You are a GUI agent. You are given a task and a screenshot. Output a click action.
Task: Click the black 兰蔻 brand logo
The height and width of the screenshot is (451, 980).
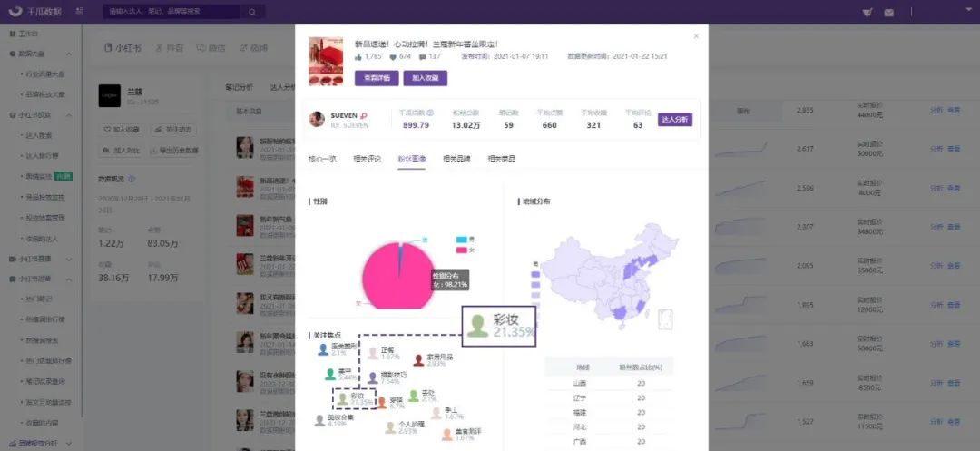pos(110,95)
